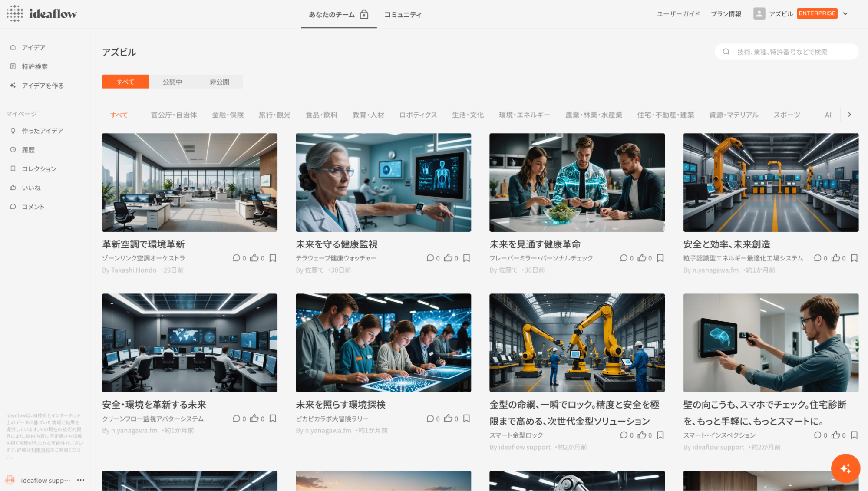Bookmark the 革新空調で環境革新 idea

[273, 258]
